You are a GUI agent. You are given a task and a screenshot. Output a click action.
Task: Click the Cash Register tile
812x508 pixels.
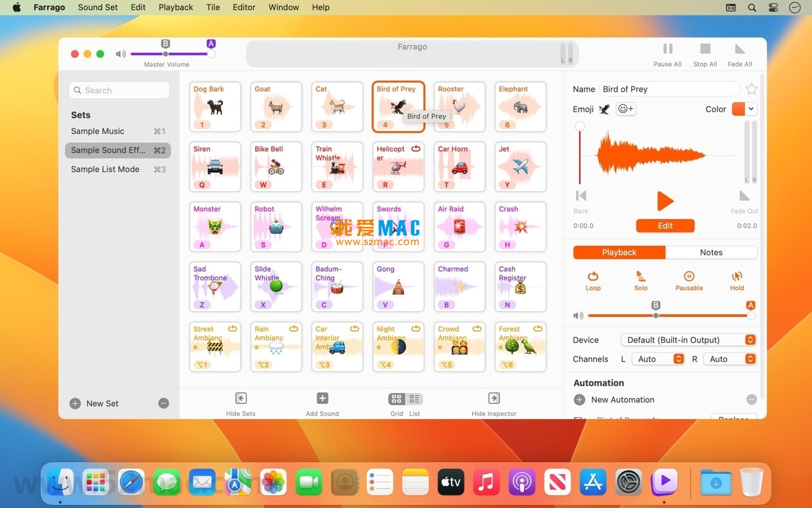(x=520, y=286)
